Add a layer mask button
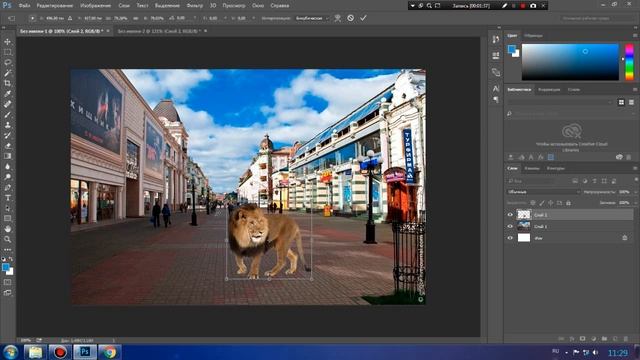 (x=582, y=339)
